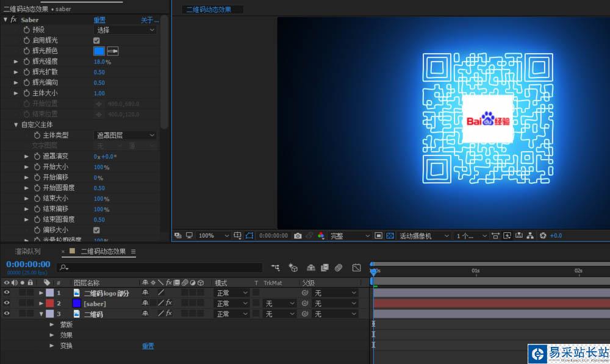Click the region of interest icon
Viewport: 610px width, 364px height.
click(x=378, y=236)
